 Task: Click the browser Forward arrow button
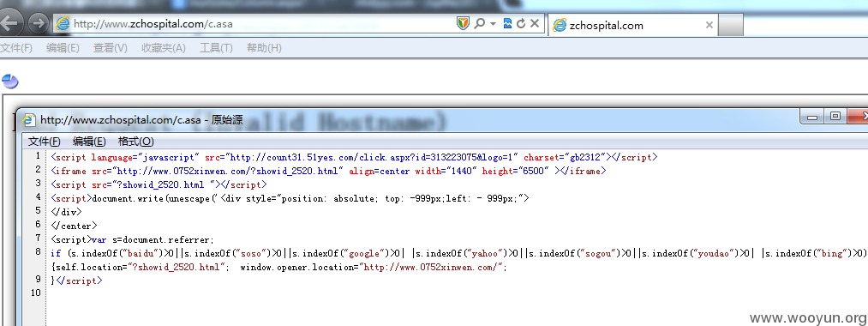[x=39, y=23]
